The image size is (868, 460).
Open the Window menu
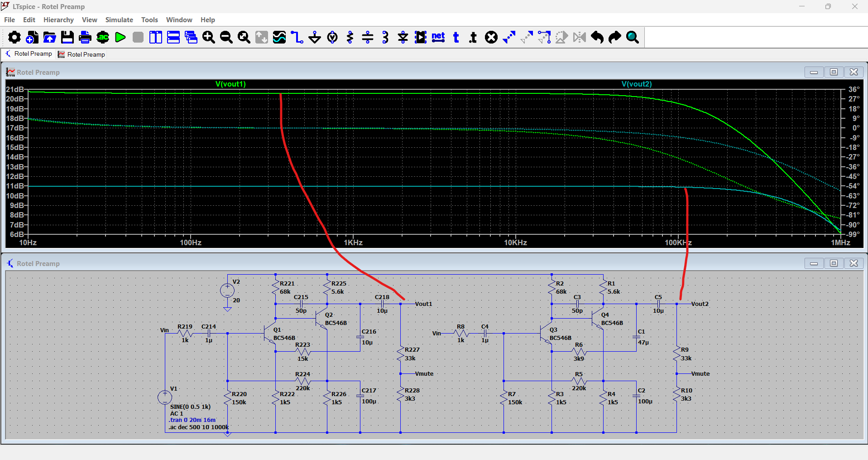point(179,20)
